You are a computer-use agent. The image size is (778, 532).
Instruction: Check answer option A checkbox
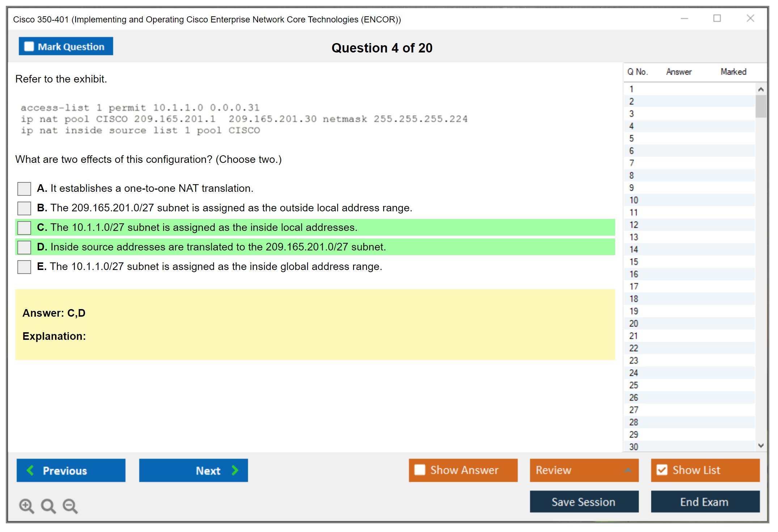click(24, 189)
